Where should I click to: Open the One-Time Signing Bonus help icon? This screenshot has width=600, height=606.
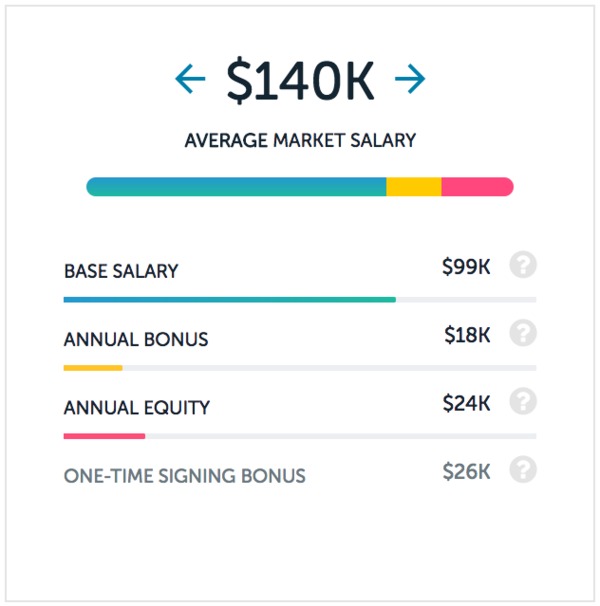(x=523, y=470)
